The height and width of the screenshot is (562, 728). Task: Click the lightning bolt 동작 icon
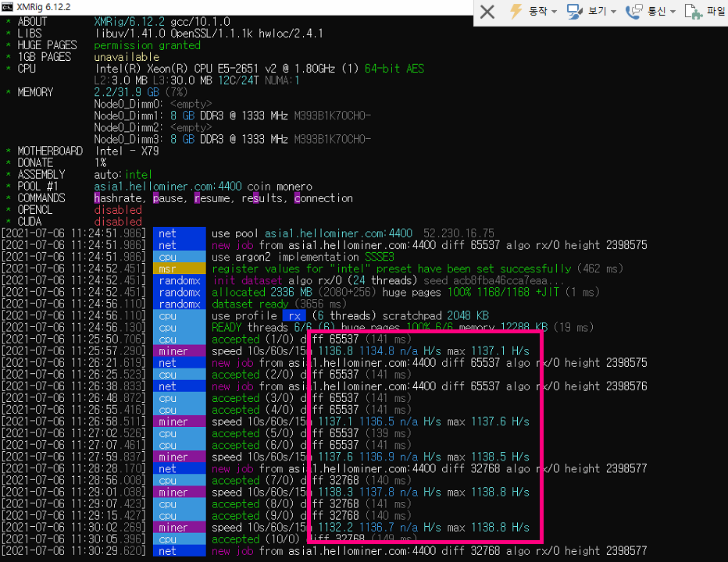tap(516, 11)
